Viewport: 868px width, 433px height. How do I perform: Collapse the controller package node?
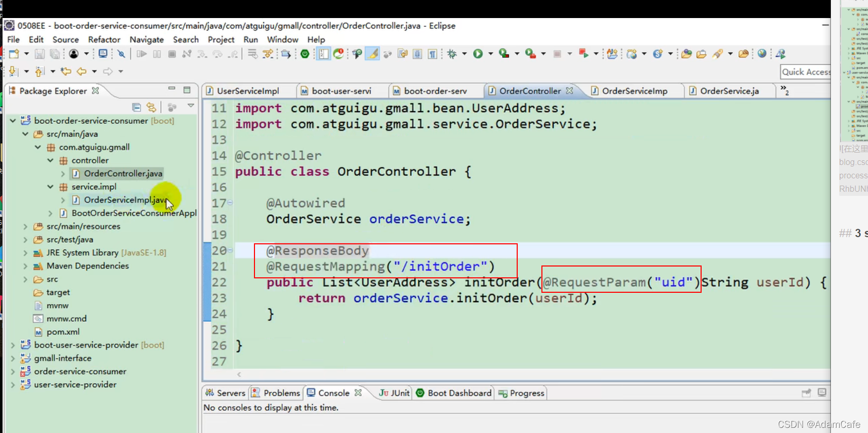50,160
